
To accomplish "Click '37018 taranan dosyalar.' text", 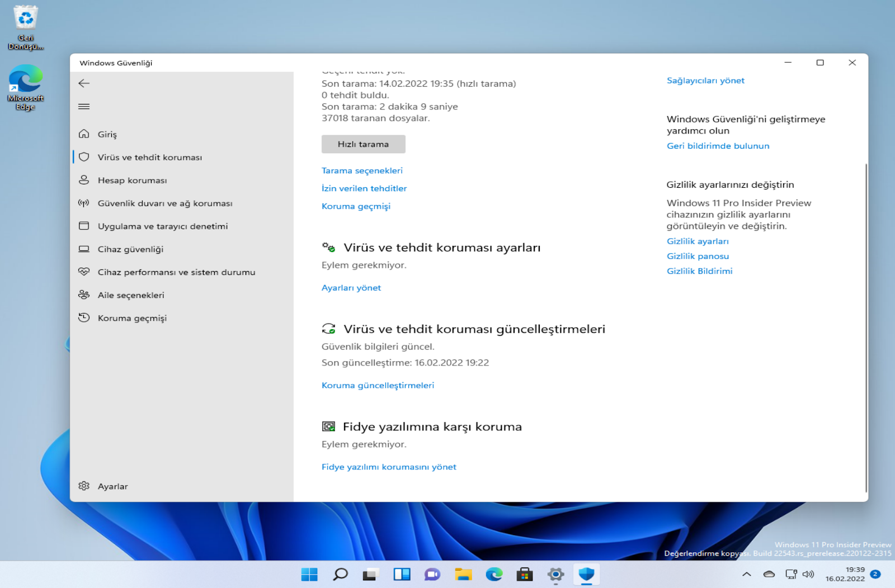I will (x=375, y=118).
